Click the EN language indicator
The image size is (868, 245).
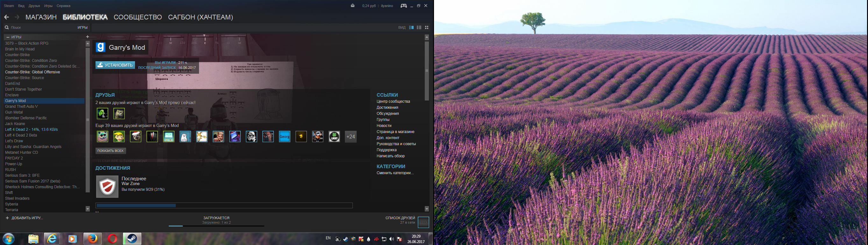(328, 238)
